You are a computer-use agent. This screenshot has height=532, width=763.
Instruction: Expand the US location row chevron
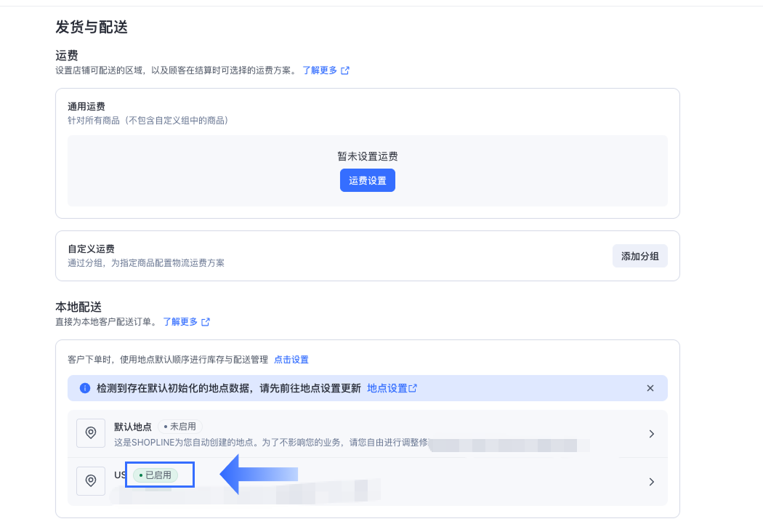(652, 482)
